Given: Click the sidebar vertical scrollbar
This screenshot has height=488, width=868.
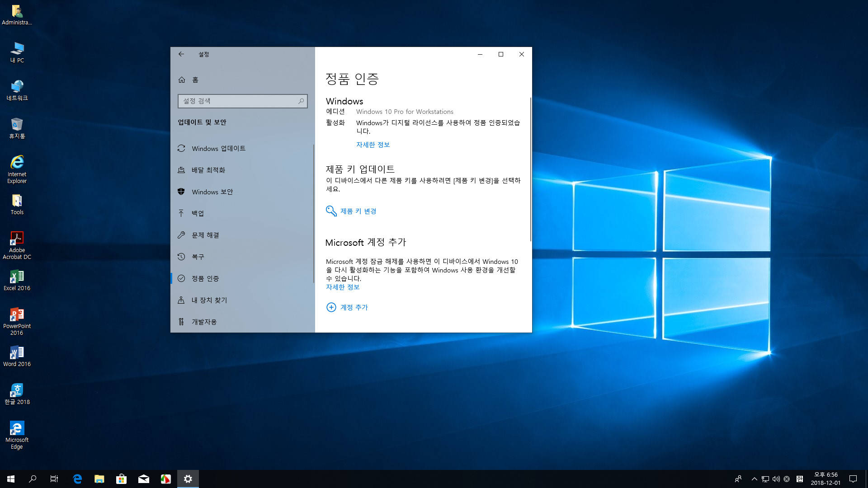Looking at the screenshot, I should click(313, 213).
